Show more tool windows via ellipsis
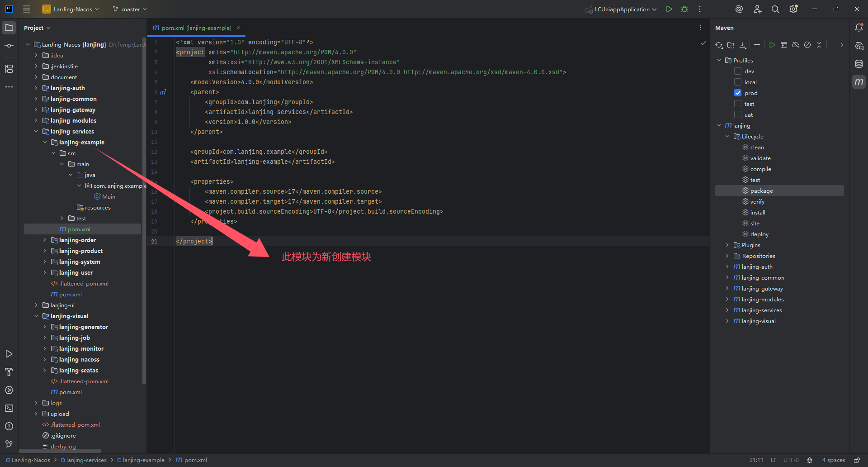The width and height of the screenshot is (868, 467). coord(9,87)
